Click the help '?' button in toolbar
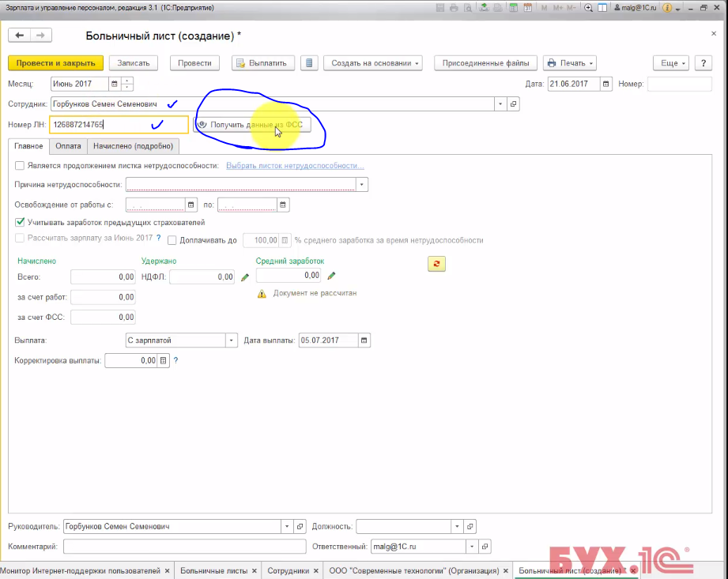The image size is (728, 579). pyautogui.click(x=703, y=63)
